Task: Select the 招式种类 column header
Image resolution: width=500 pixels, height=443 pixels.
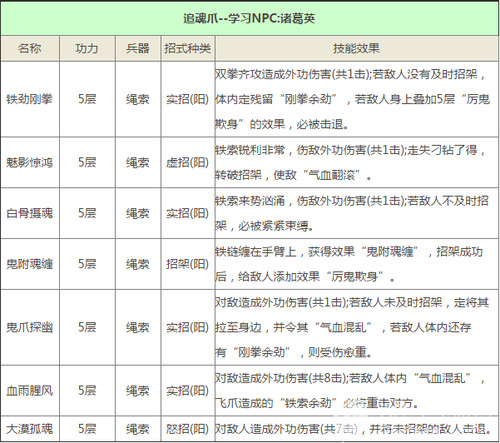Action: (187, 48)
